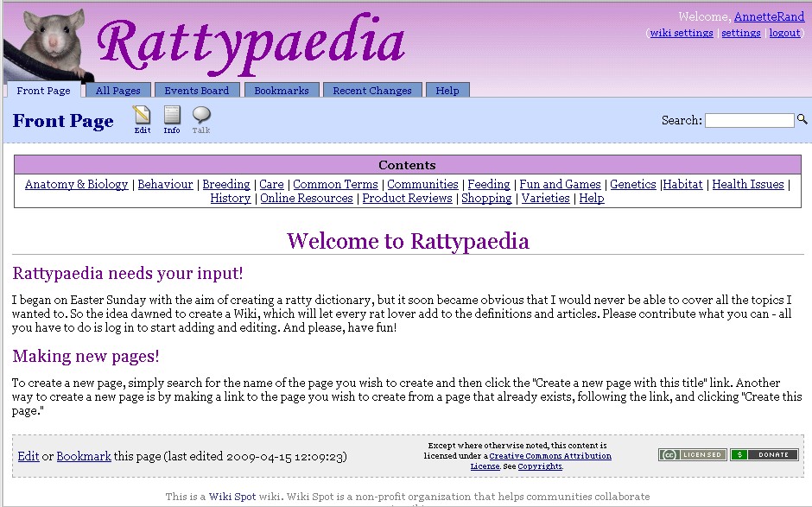Open the Events Board tab
This screenshot has width=812, height=507.
tap(197, 89)
